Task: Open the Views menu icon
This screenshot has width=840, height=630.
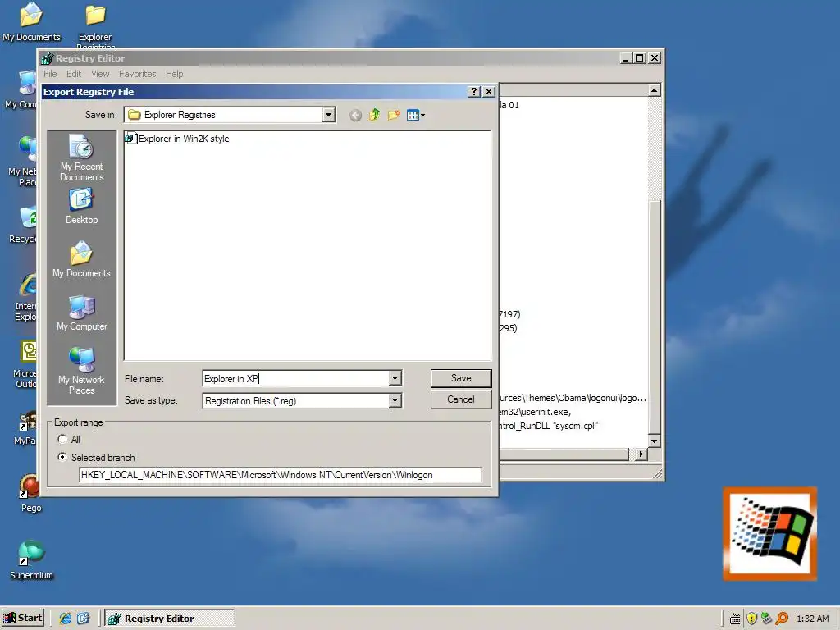Action: pos(413,115)
